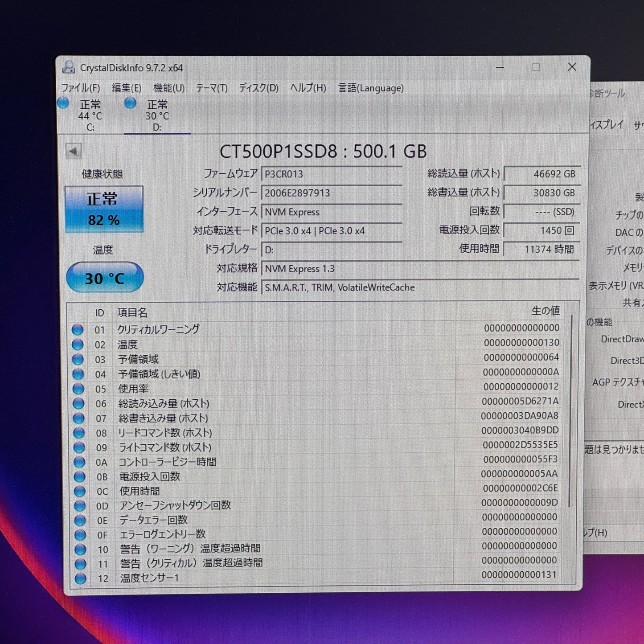Screen dimensions: 644x644
Task: Click the standard field NVM Express 1.3
Action: tap(420, 269)
